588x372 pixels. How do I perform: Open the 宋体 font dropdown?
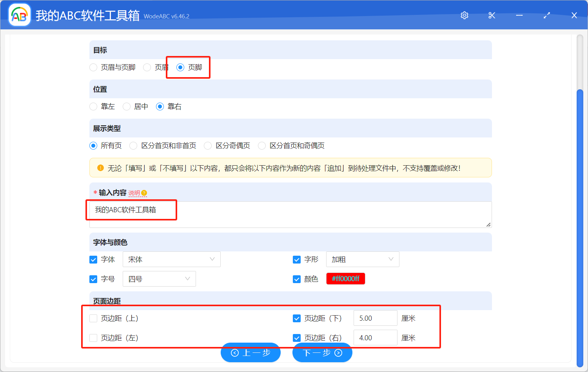[171, 259]
